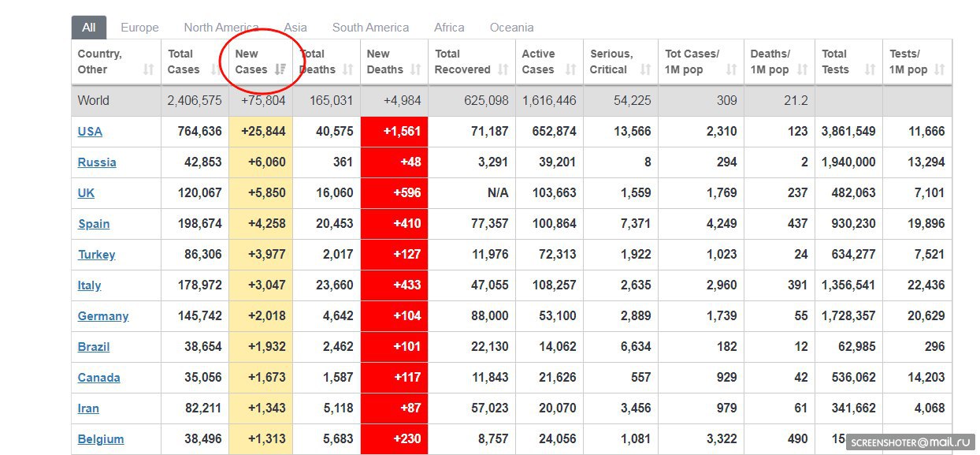
Task: Sort by Total Cases column arrows
Action: [216, 69]
